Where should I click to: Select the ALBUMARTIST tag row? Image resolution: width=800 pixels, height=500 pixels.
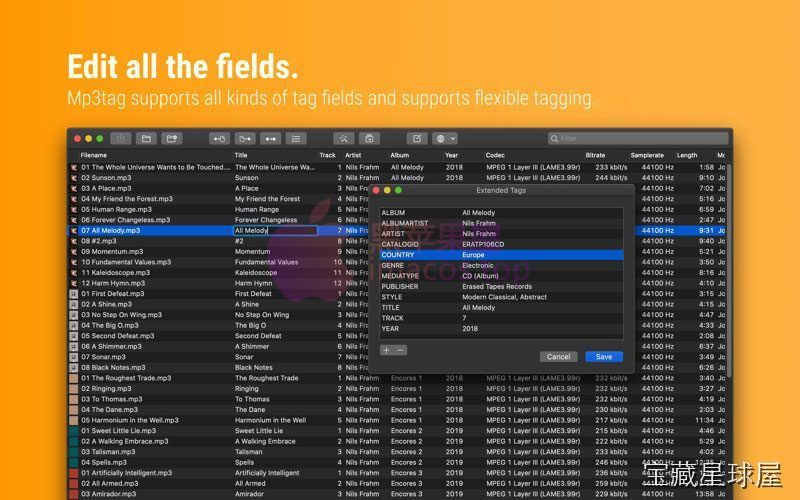501,223
